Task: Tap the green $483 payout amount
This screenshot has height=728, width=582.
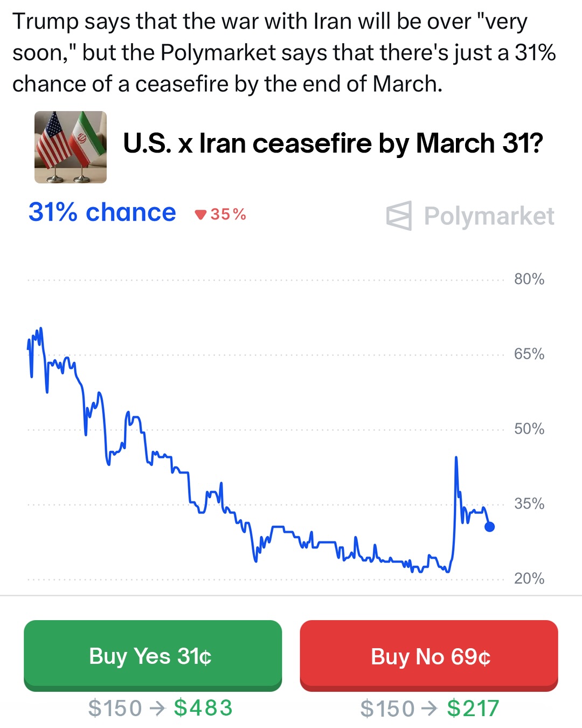Action: (203, 708)
